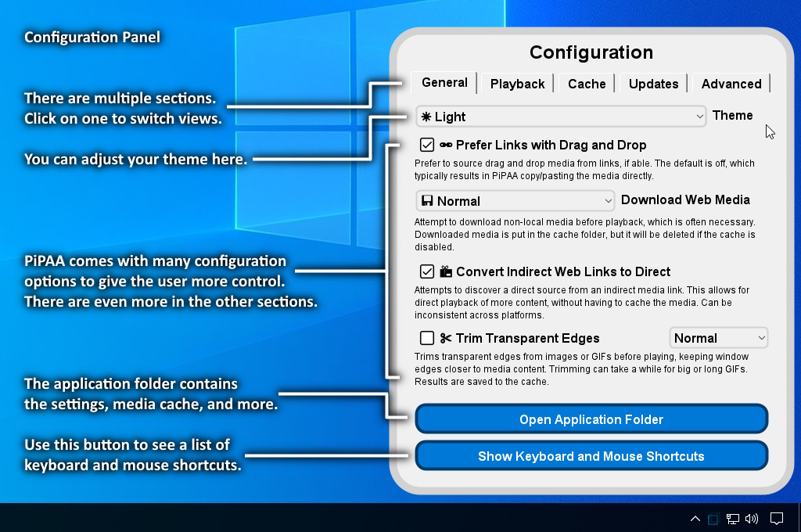Screen dimensions: 801x532
Task: Open the Playback tab
Action: 517,84
